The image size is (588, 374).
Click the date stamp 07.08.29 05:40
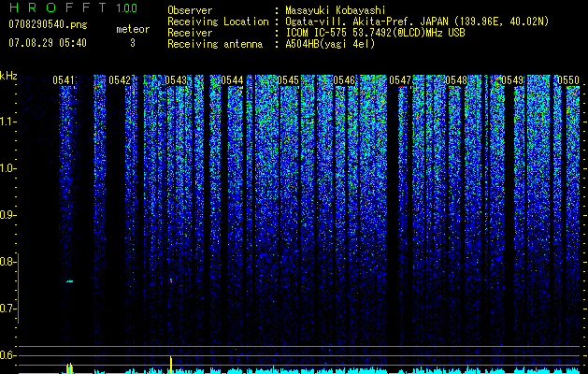tap(48, 43)
